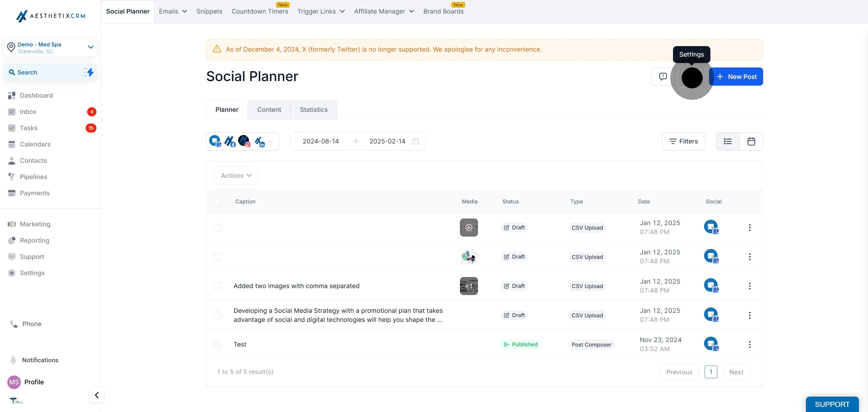Screen dimensions: 868x412
Task: Expand the social accounts selector dropdown
Action: coord(271,141)
